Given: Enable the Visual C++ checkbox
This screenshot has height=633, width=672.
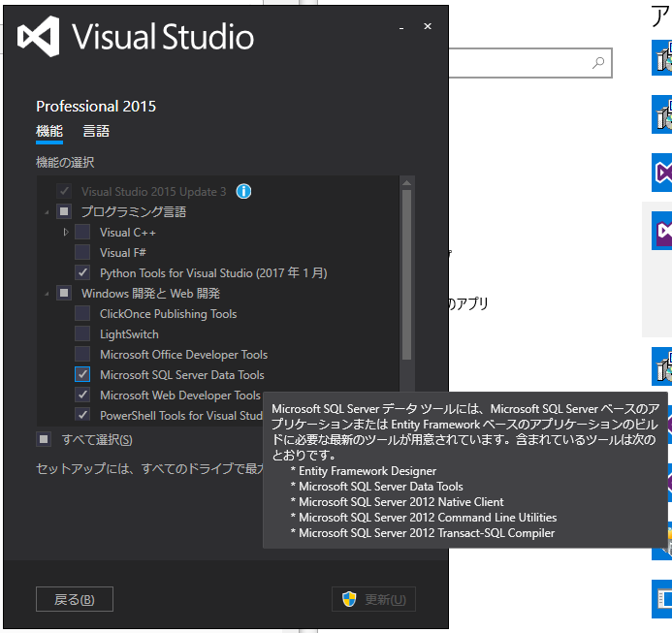Looking at the screenshot, I should point(82,233).
